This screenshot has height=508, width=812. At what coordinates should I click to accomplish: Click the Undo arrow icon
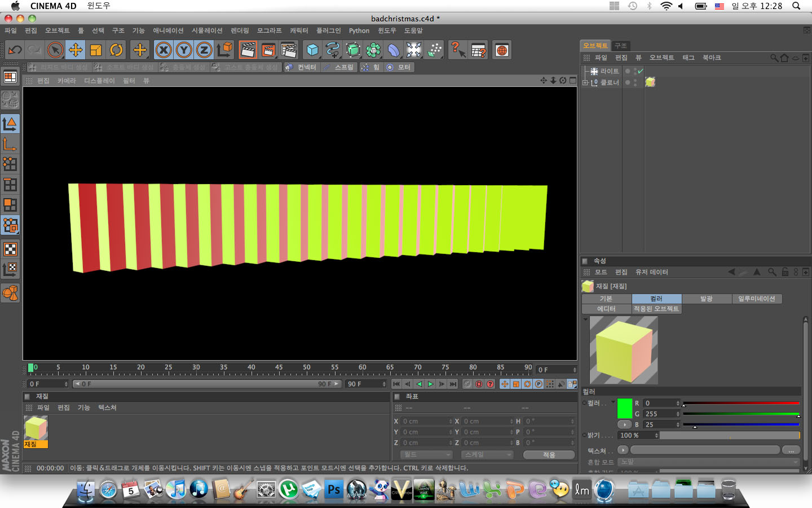tap(15, 50)
